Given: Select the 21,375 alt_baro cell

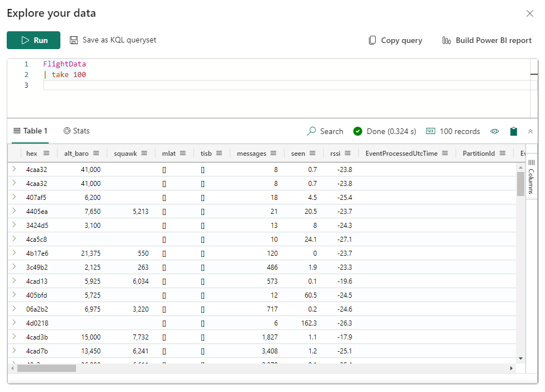Looking at the screenshot, I should click(91, 254).
